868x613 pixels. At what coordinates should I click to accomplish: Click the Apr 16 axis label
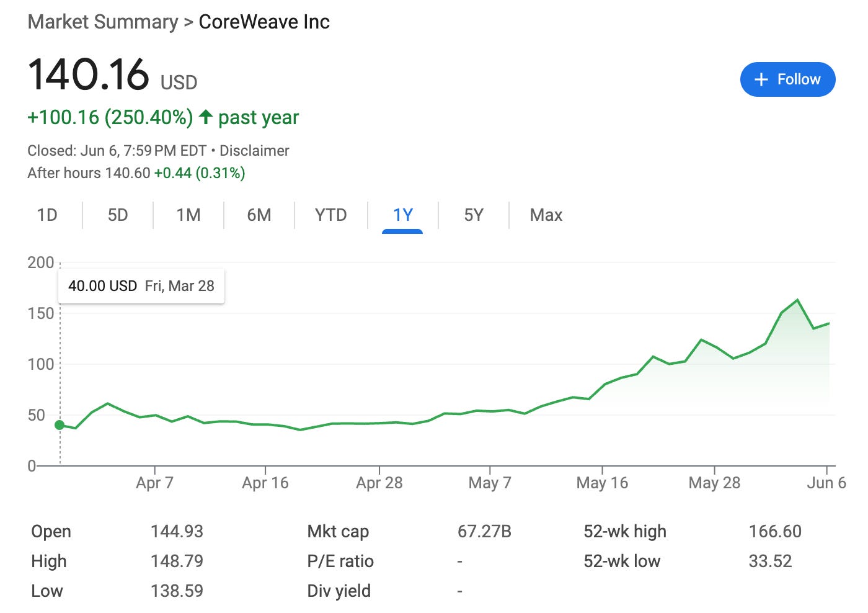tap(265, 483)
